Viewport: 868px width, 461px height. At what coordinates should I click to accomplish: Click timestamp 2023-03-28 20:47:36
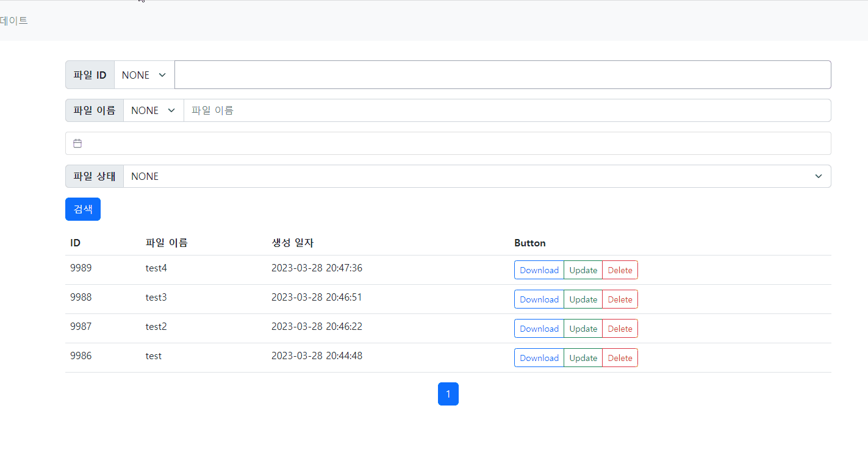(x=317, y=268)
